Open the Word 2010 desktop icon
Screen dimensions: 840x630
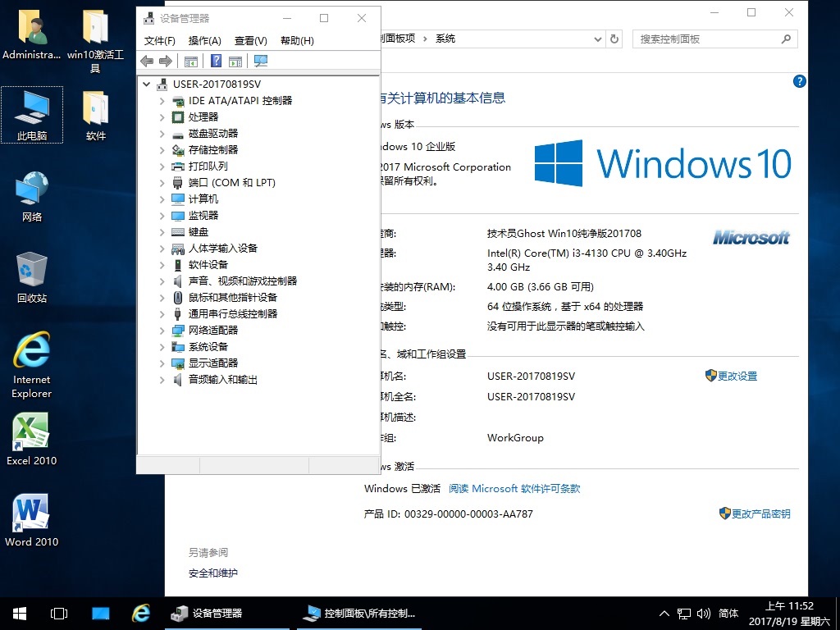coord(31,520)
